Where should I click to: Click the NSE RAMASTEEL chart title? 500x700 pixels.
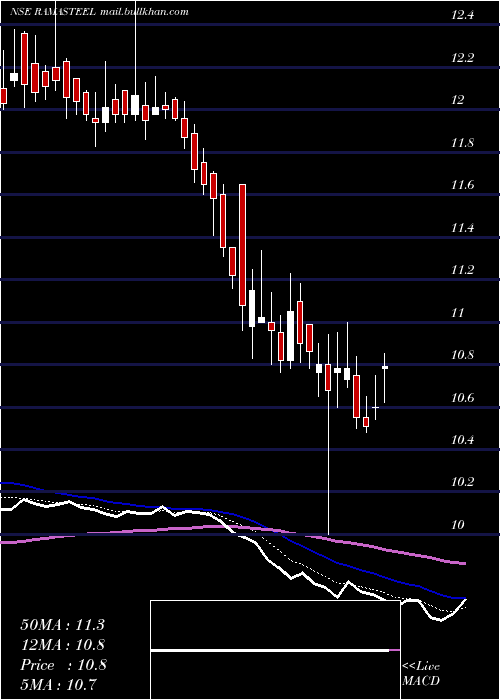coord(99,12)
